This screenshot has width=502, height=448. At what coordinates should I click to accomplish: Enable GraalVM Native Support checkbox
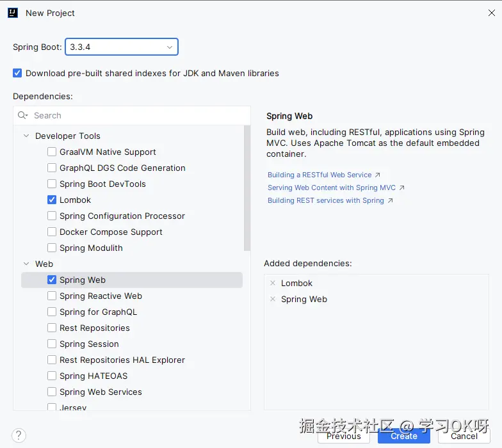point(52,152)
